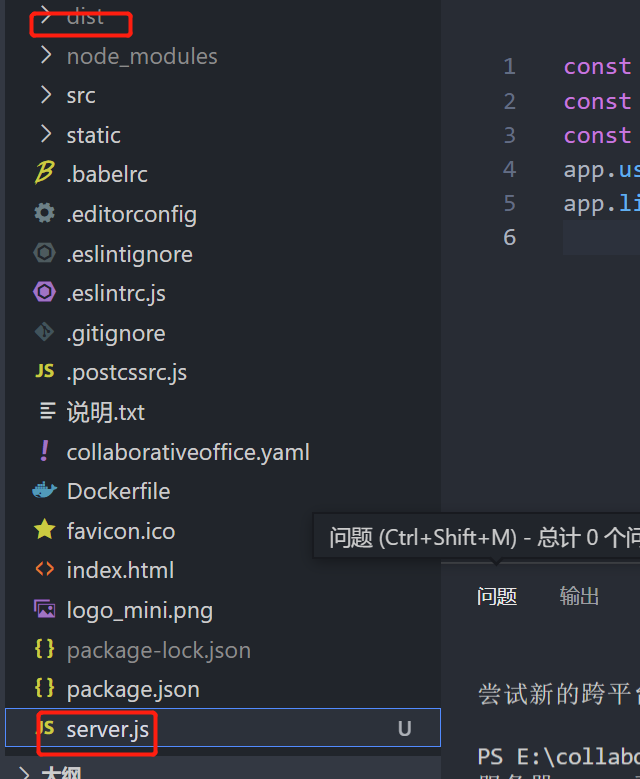Click the star icon beside favicon.ico
Image resolution: width=640 pixels, height=779 pixels.
(x=44, y=530)
